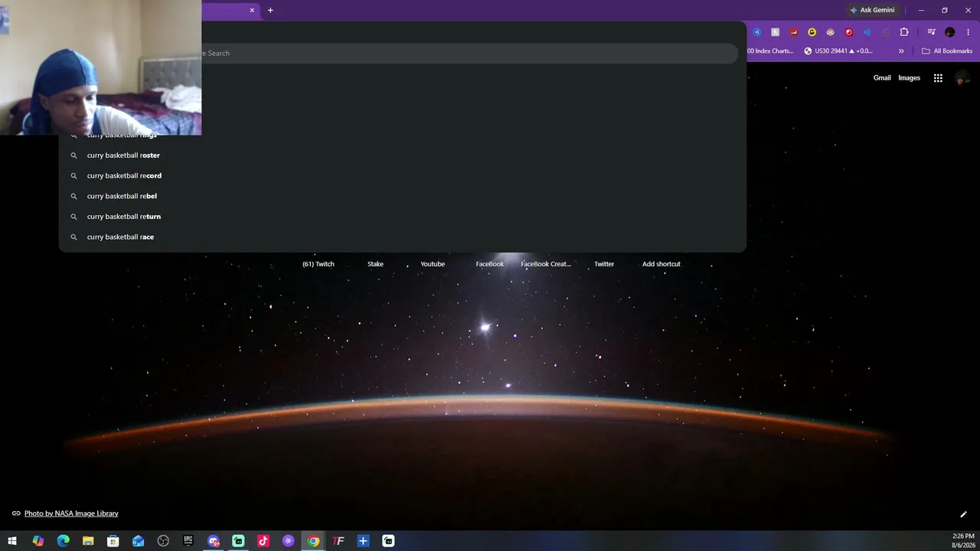The width and height of the screenshot is (980, 551).
Task: Open the media control music-note icon
Action: (931, 32)
